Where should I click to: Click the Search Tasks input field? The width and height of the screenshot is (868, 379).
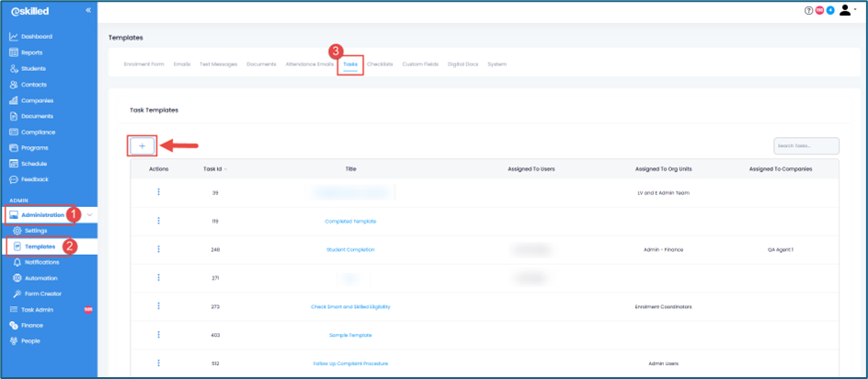pos(805,145)
